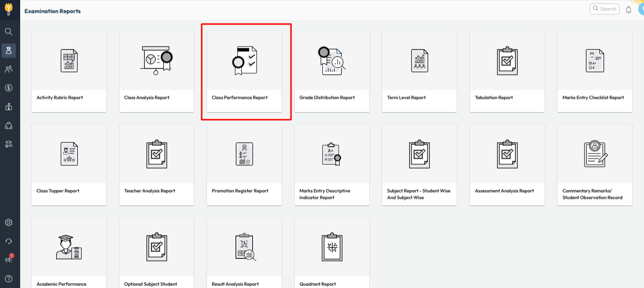The image size is (644, 288).
Task: Click the help question mark icon in sidebar
Action: [x=9, y=278]
